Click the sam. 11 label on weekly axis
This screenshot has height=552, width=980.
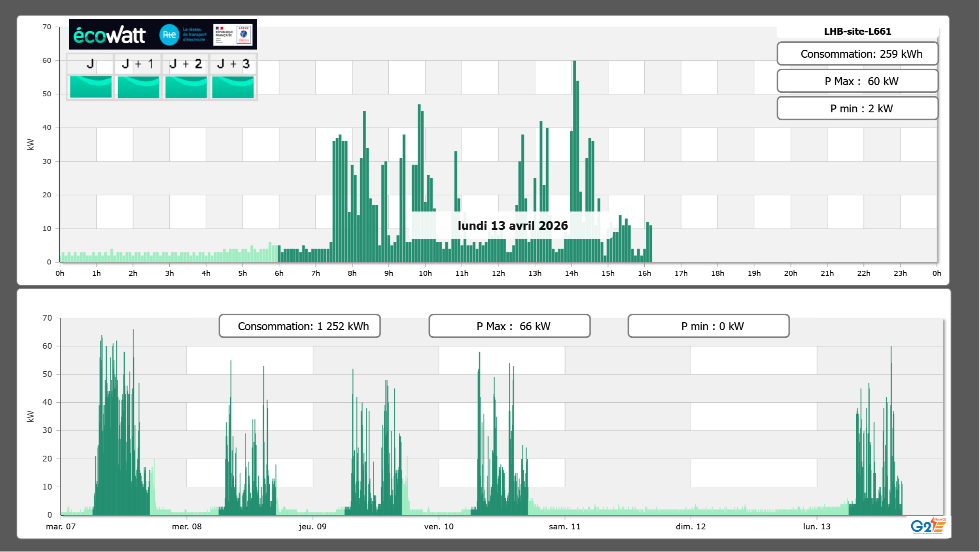(x=564, y=526)
